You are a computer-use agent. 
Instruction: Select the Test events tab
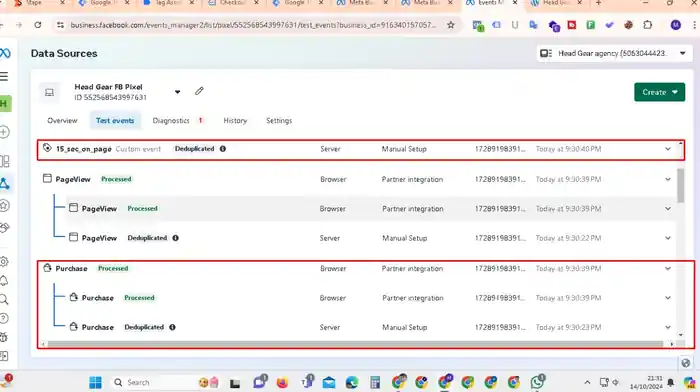point(115,121)
